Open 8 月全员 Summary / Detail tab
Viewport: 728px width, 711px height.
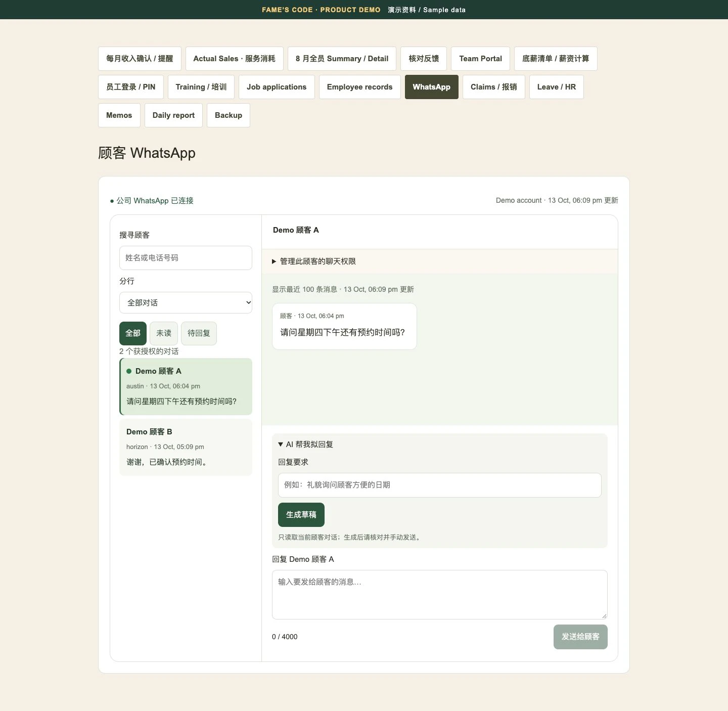342,59
